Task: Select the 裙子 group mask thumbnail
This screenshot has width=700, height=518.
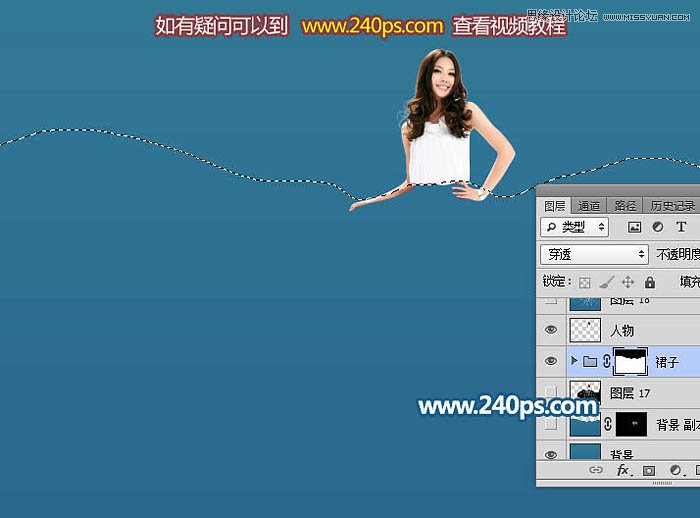Action: click(630, 361)
